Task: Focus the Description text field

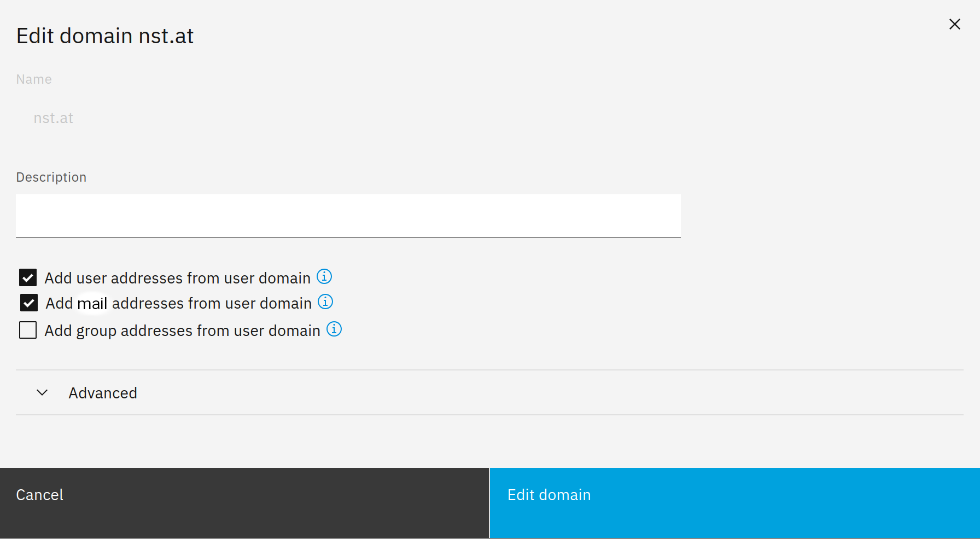Action: point(348,216)
